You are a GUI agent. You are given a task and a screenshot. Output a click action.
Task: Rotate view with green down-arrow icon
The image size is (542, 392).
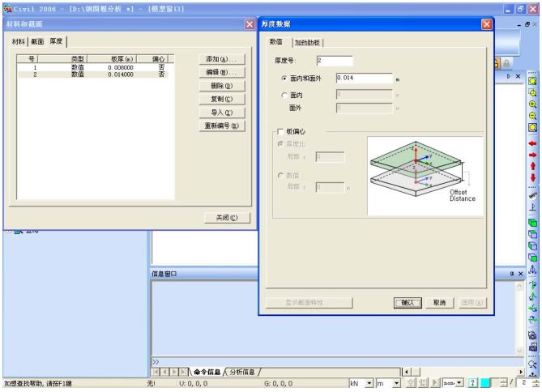click(x=532, y=285)
